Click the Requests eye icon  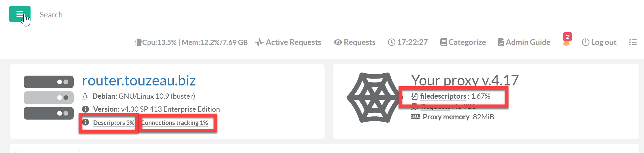(x=338, y=42)
